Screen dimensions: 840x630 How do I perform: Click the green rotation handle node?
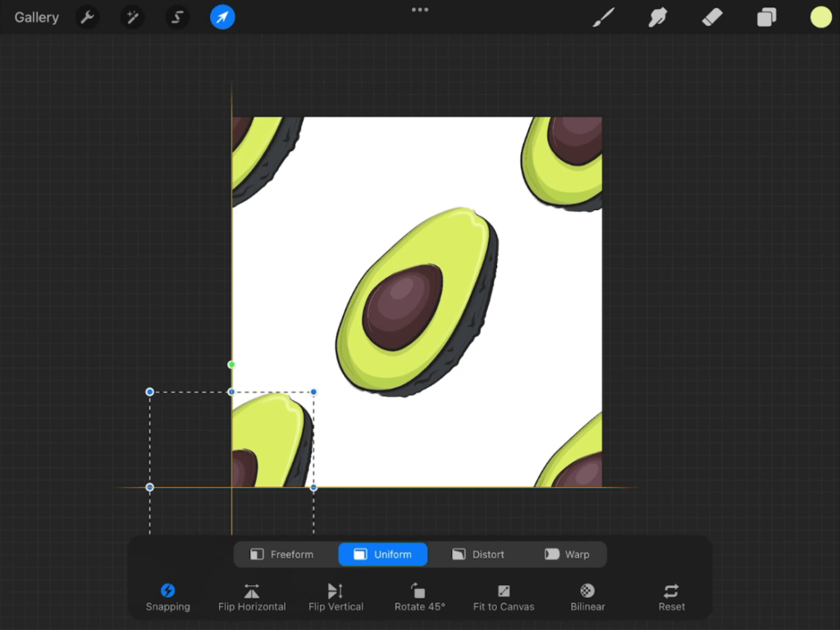point(231,364)
